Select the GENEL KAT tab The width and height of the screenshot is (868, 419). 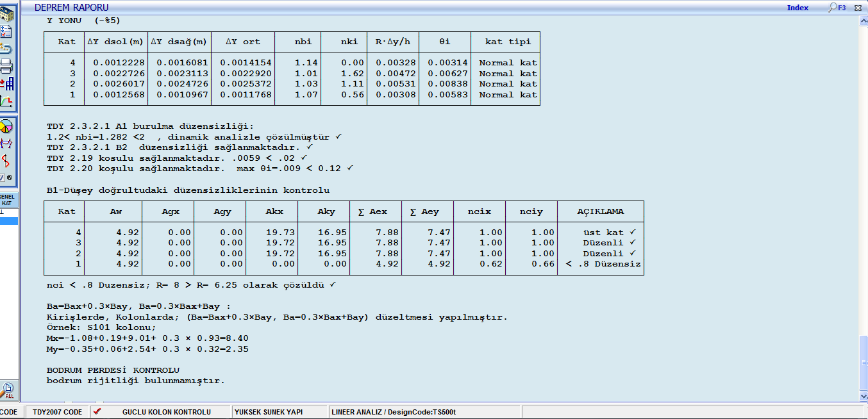[x=8, y=199]
